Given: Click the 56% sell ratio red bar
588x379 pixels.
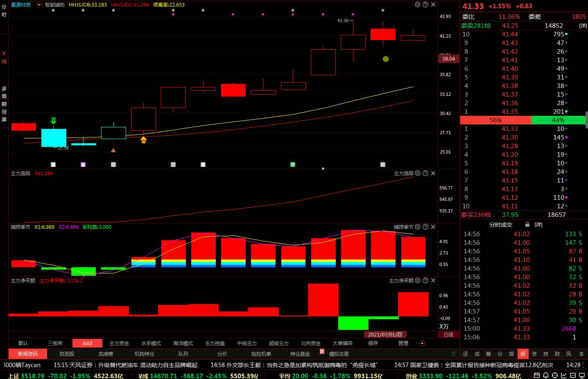Looking at the screenshot, I should click(x=495, y=120).
